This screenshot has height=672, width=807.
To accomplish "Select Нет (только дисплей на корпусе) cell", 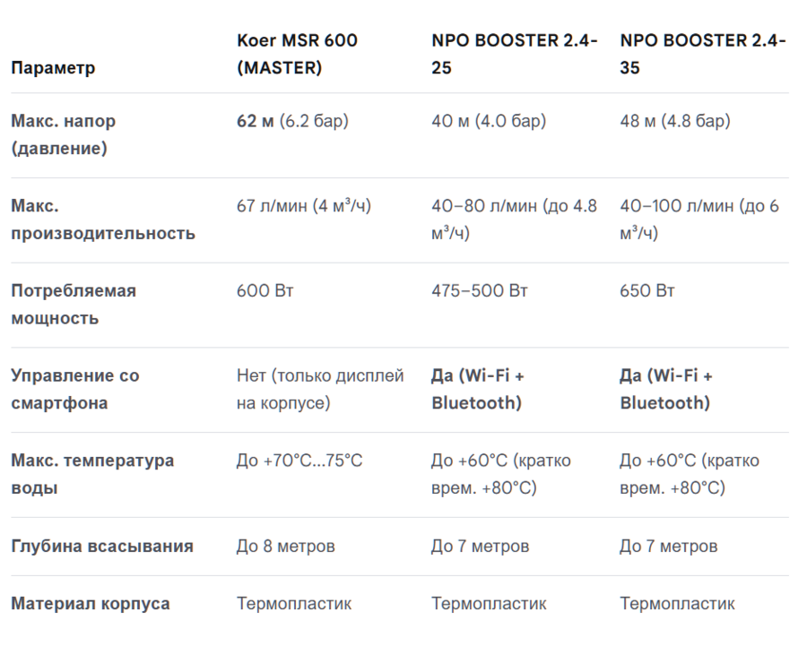I will pyautogui.click(x=320, y=389).
